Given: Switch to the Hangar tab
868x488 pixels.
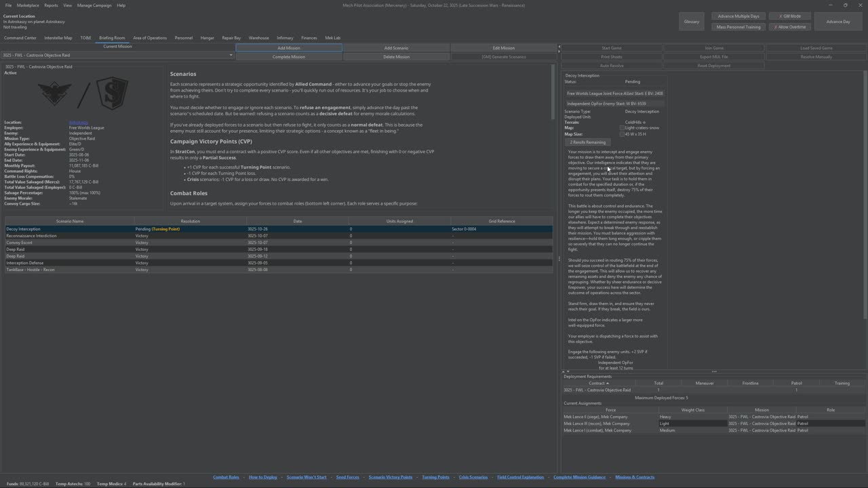Looking at the screenshot, I should coord(208,38).
